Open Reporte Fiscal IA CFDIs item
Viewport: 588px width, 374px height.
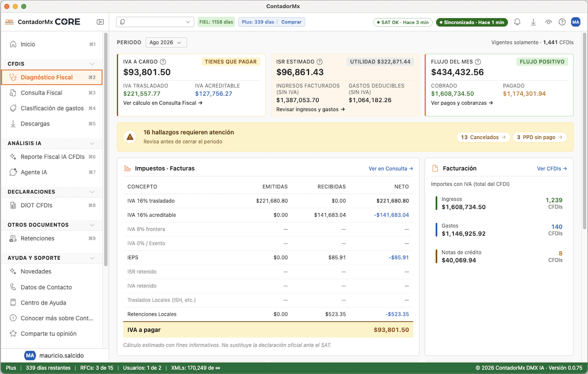pyautogui.click(x=52, y=157)
